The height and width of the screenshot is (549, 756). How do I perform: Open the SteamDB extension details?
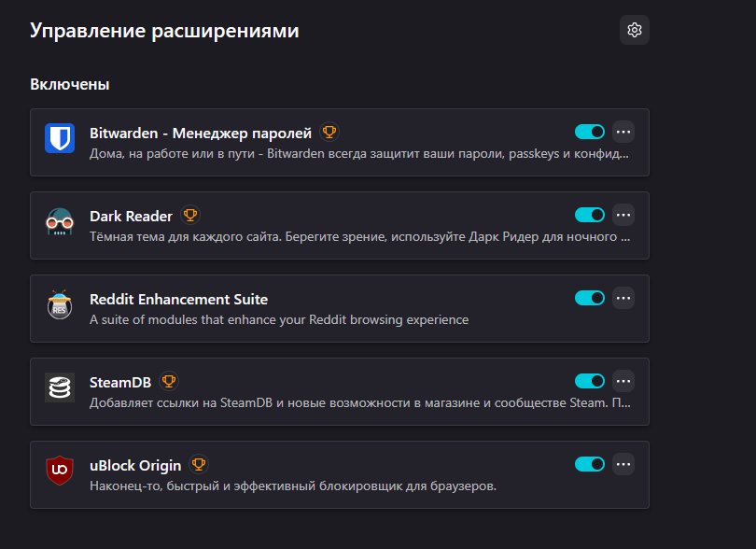120,383
